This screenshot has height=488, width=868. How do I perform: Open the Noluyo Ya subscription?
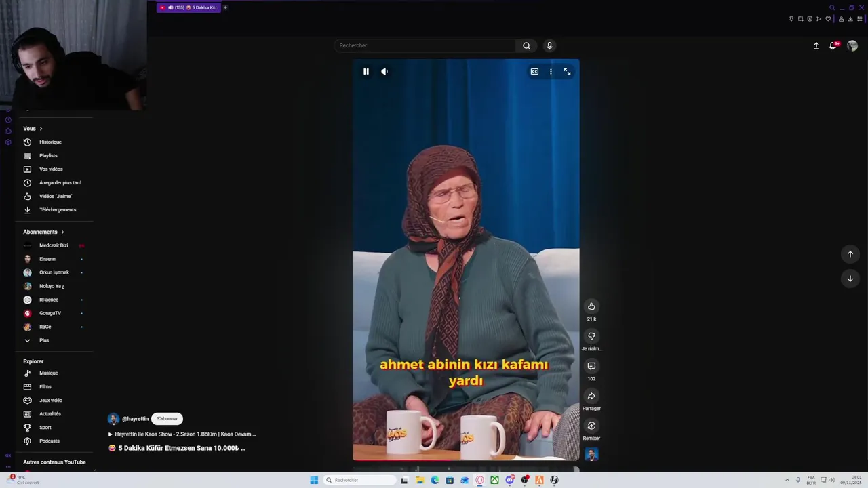pyautogui.click(x=52, y=286)
